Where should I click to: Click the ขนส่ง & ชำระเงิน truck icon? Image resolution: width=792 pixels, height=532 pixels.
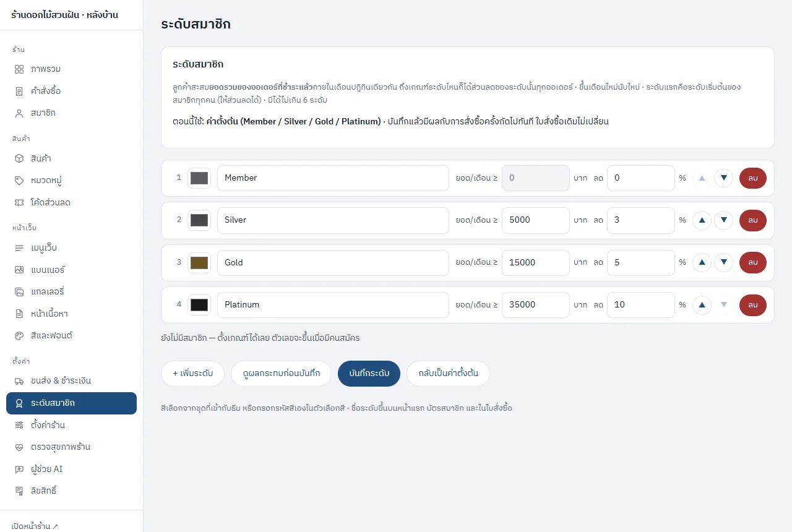(19, 380)
